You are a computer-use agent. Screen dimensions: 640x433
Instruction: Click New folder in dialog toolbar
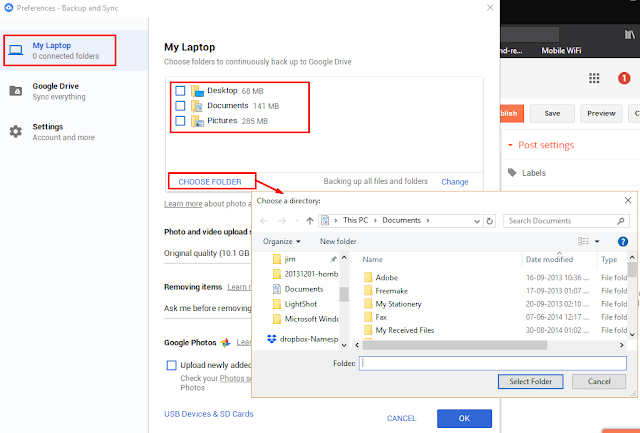(338, 241)
